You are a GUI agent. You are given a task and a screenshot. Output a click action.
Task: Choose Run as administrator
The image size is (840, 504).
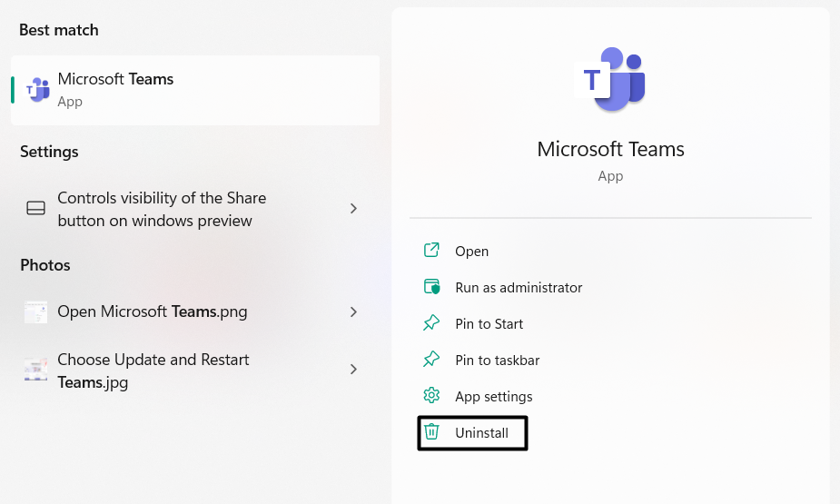(502, 287)
